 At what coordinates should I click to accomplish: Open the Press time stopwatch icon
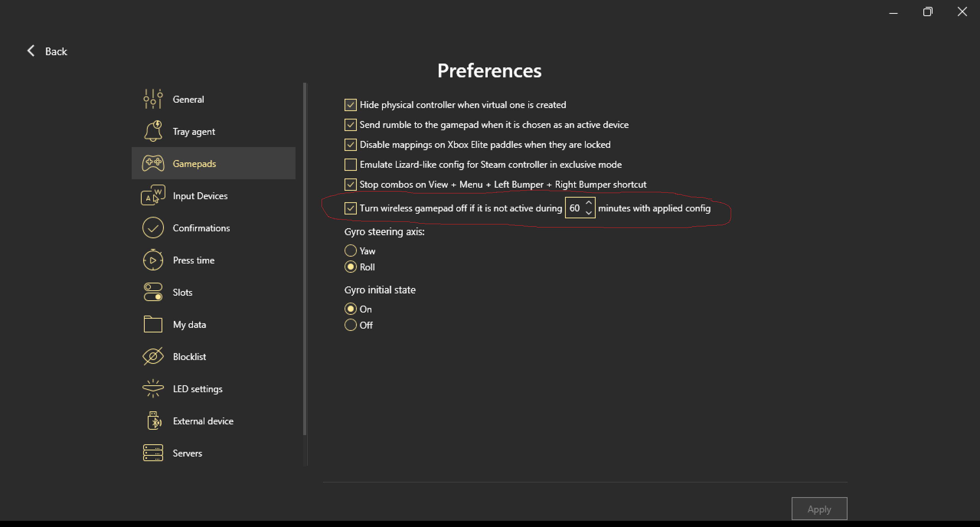point(153,260)
